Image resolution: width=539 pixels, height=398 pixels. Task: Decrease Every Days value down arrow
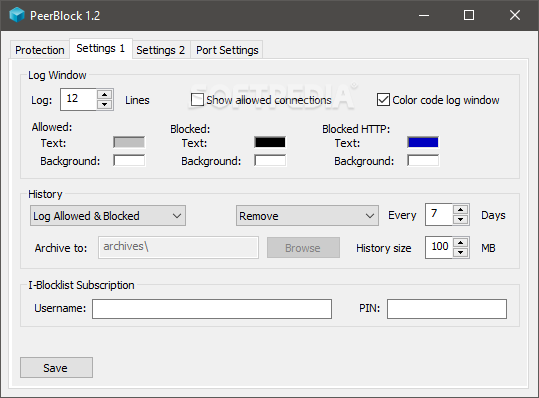(x=461, y=220)
